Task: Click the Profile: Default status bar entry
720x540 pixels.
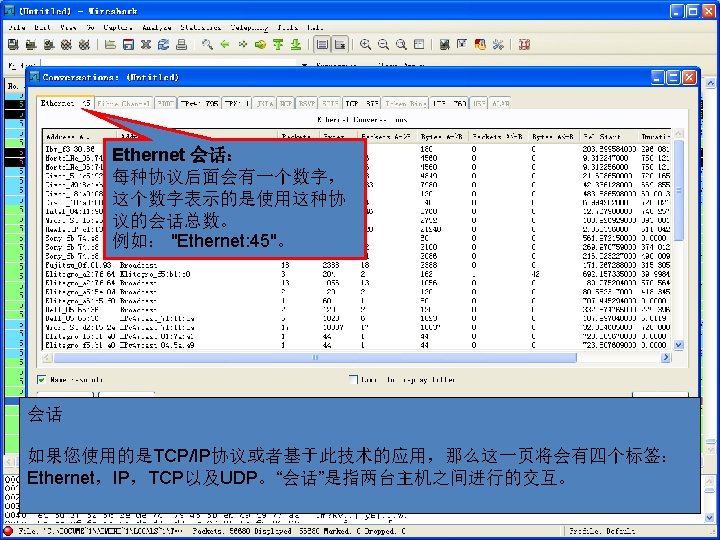Action: coord(602,531)
